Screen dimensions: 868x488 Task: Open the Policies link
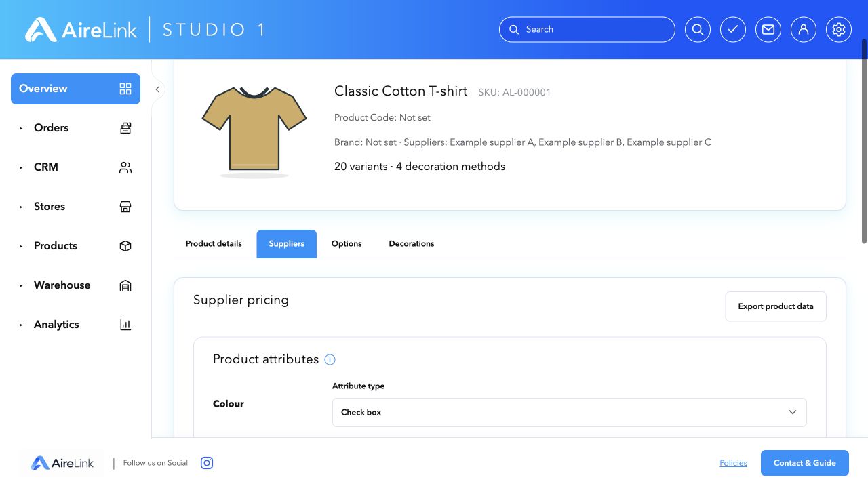tap(733, 463)
